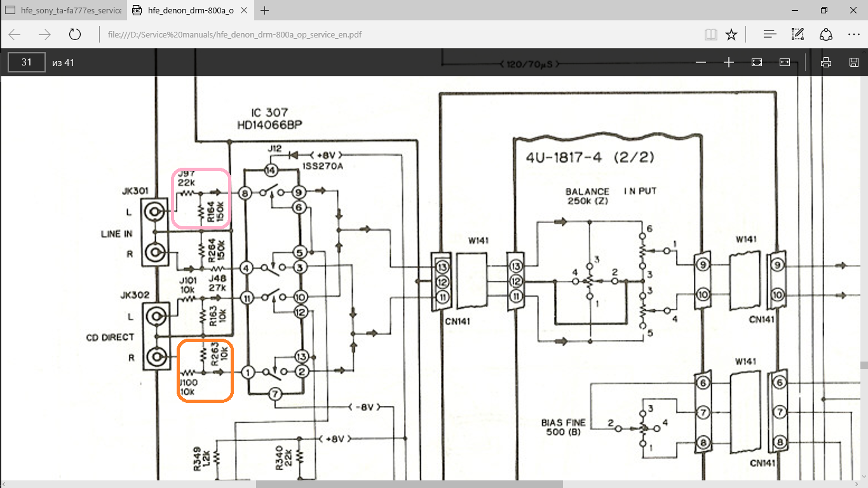Print the PDF document
868x488 pixels.
point(826,62)
